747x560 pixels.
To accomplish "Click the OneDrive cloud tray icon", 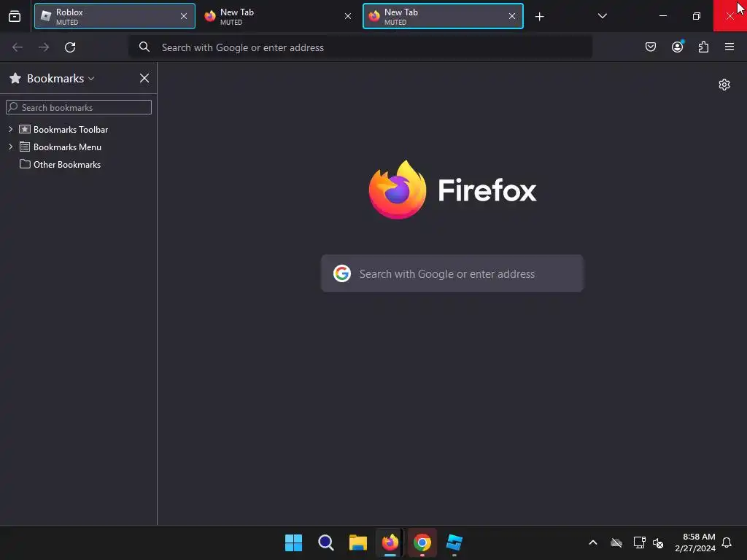I will pyautogui.click(x=616, y=542).
